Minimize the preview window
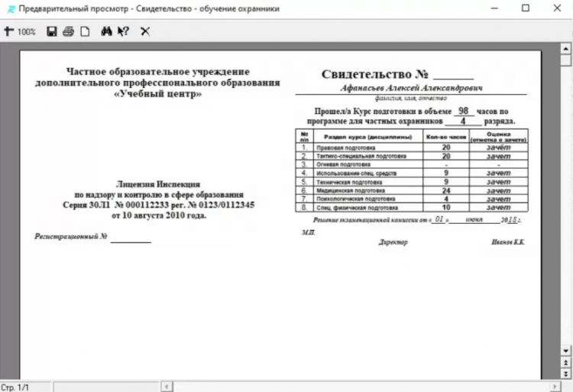 click(x=494, y=8)
